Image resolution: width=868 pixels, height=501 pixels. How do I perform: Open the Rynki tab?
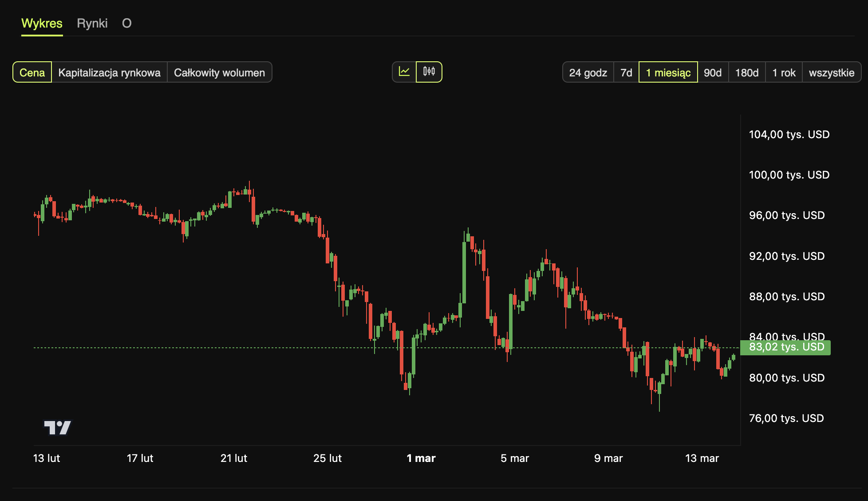point(92,23)
